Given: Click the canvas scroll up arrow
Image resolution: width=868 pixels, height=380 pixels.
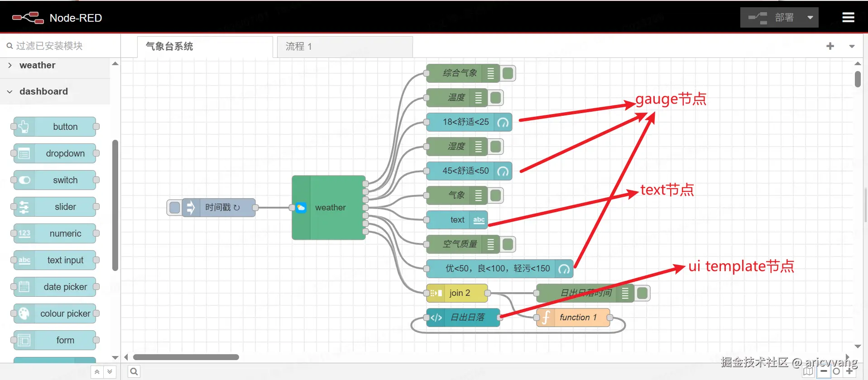Looking at the screenshot, I should tap(858, 64).
